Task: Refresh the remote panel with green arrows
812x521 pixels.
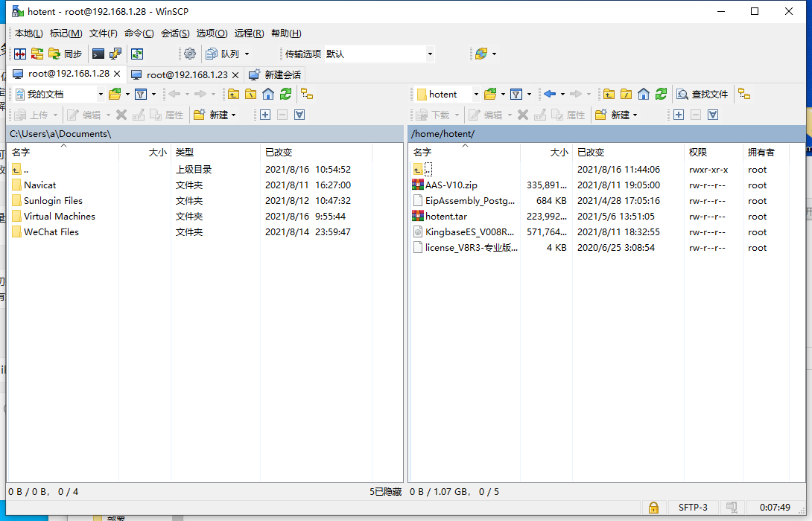Action: (662, 95)
